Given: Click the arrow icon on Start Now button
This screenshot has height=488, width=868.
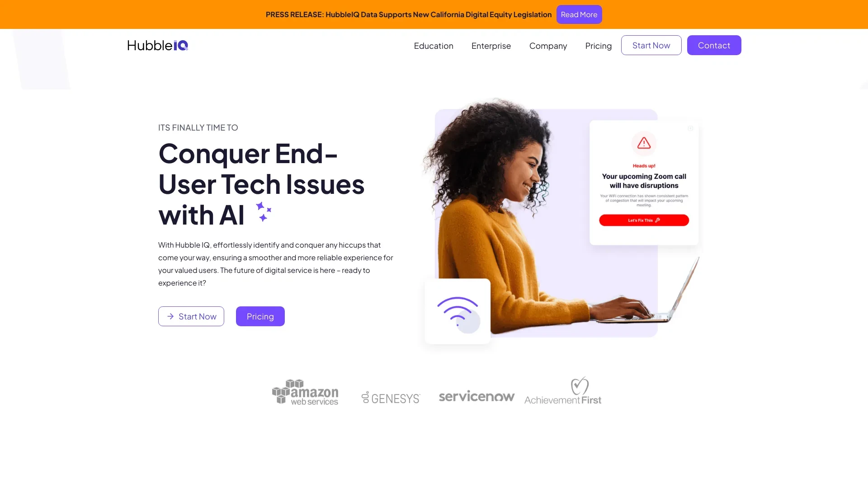Looking at the screenshot, I should pyautogui.click(x=170, y=316).
